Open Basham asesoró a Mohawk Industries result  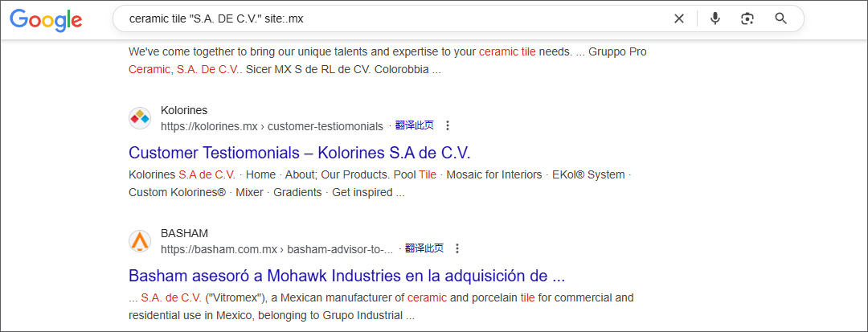click(x=346, y=276)
